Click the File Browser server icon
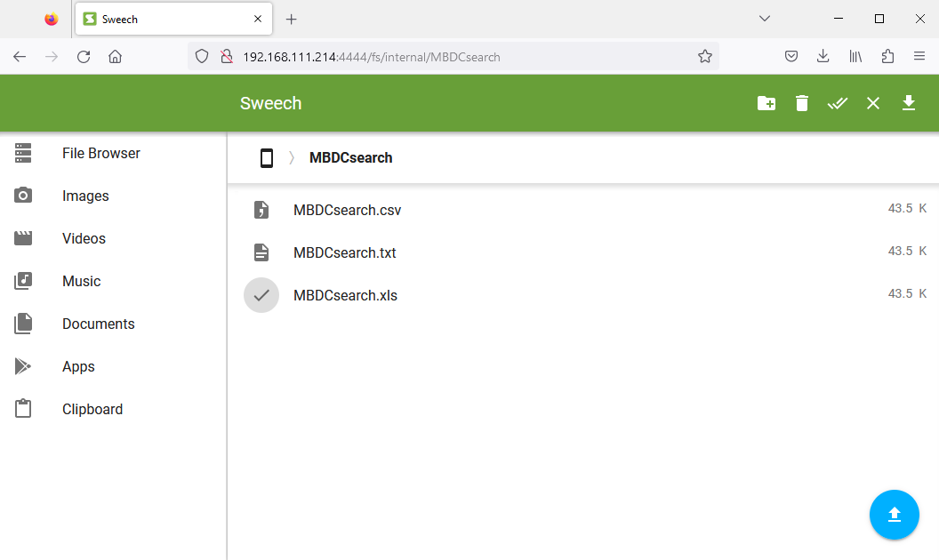 click(23, 153)
